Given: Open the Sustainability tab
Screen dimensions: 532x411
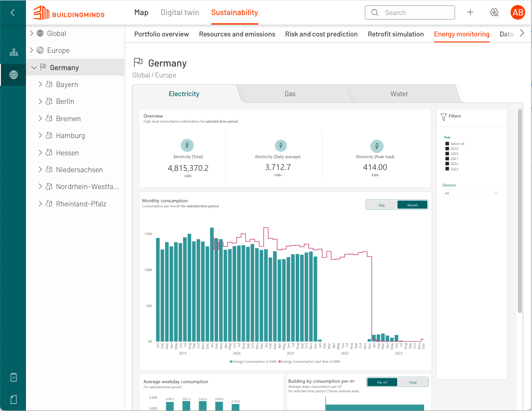Looking at the screenshot, I should click(x=235, y=13).
